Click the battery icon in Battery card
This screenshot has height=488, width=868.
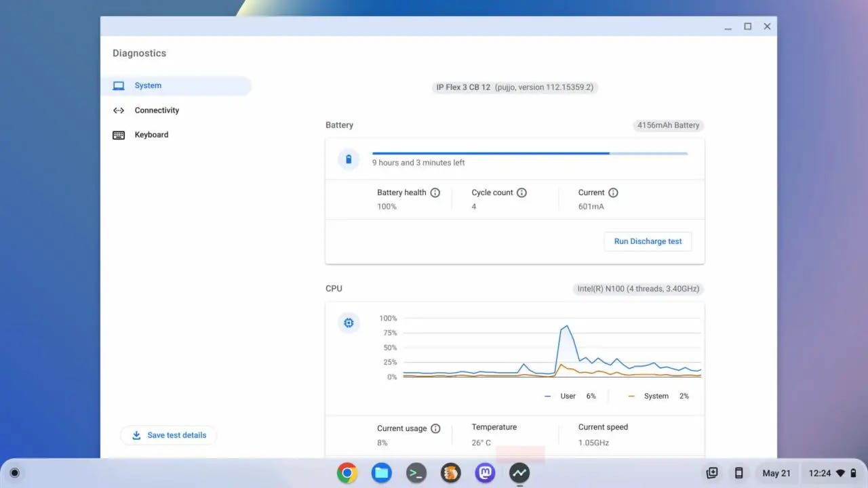[349, 159]
